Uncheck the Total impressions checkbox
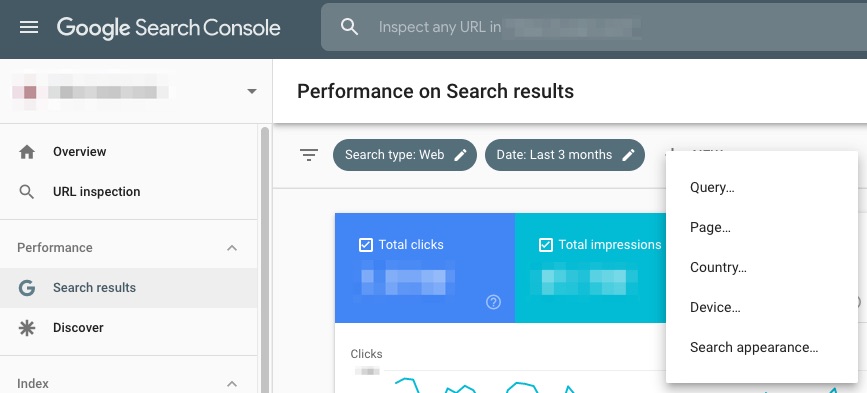Screen dimensions: 867x393 click(x=546, y=245)
